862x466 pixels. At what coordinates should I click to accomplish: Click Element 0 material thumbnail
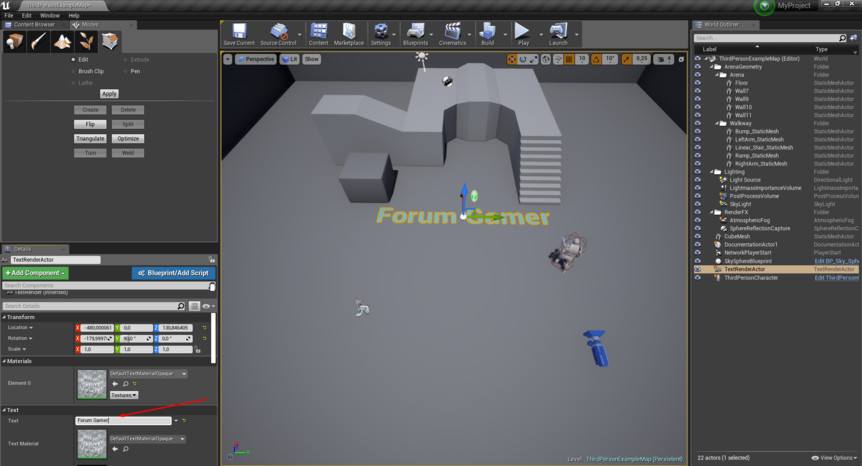[x=92, y=384]
